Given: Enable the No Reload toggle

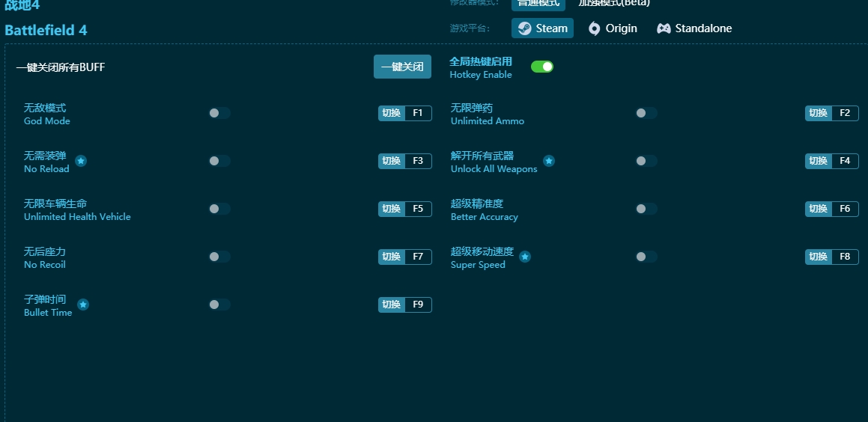Looking at the screenshot, I should pos(219,161).
